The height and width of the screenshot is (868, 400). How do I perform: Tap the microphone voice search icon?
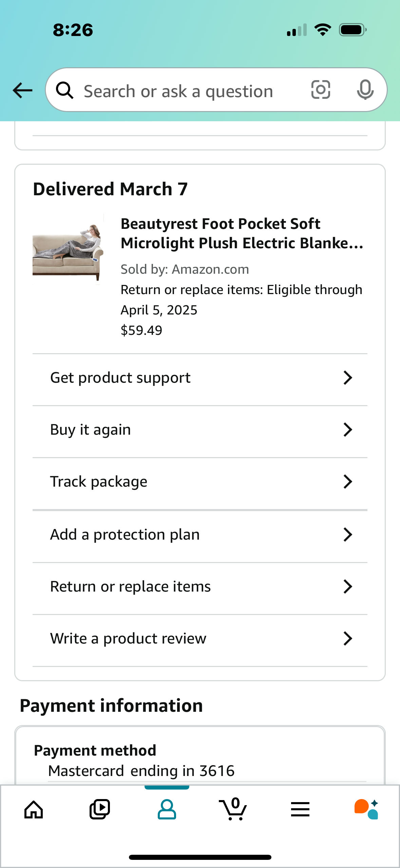[365, 90]
